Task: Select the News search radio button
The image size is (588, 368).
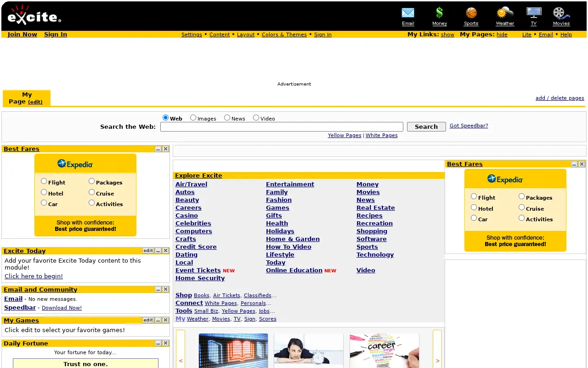Action: [x=227, y=118]
